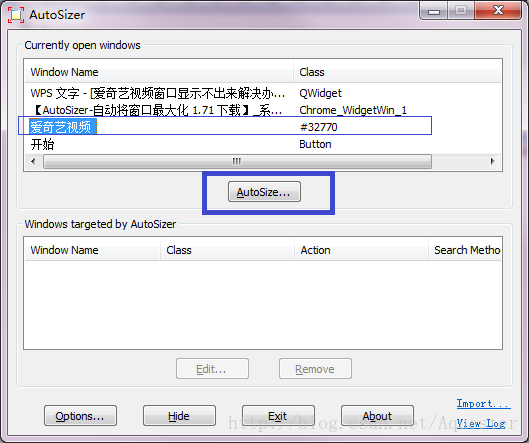Open the View Log link

[x=481, y=423]
